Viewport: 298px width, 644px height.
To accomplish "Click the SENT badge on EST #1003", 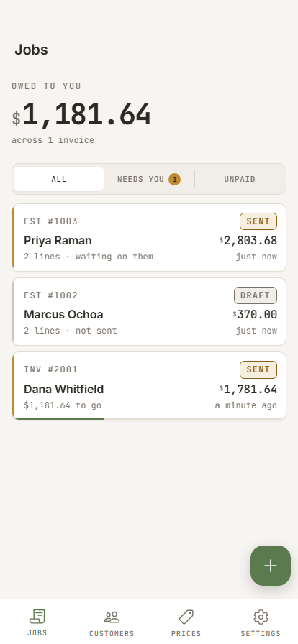I will (x=258, y=221).
